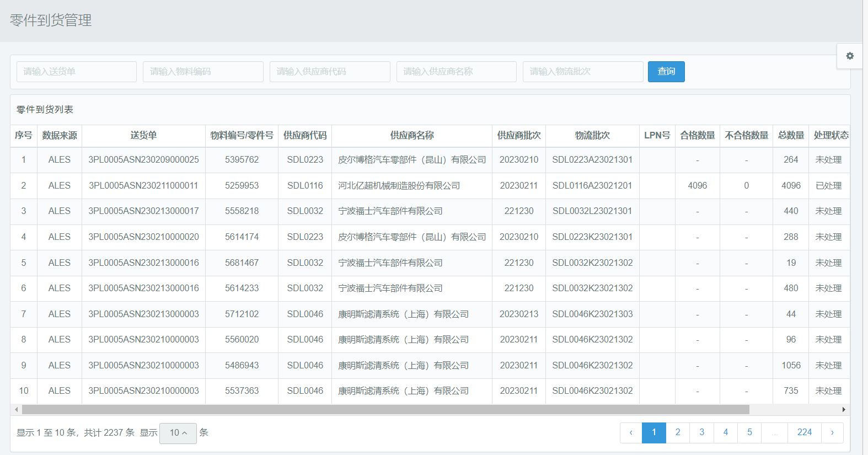Click the 送货单 column header
Image resolution: width=868 pixels, height=455 pixels.
(143, 136)
